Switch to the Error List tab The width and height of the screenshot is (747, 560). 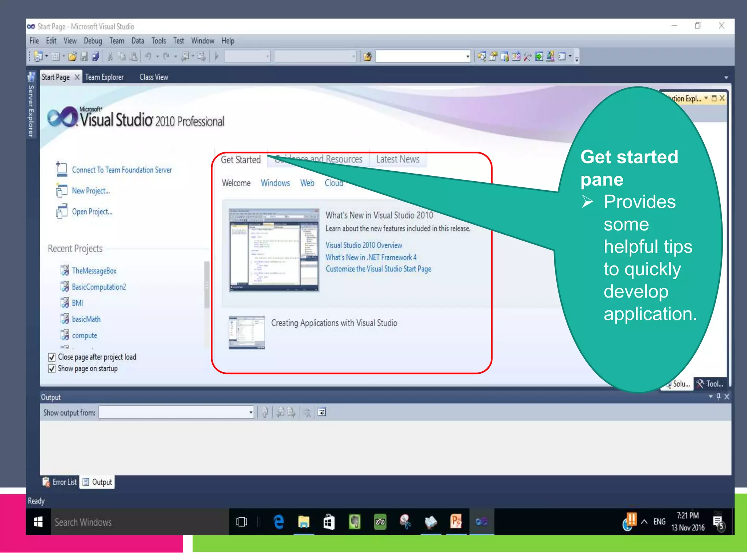coord(60,482)
